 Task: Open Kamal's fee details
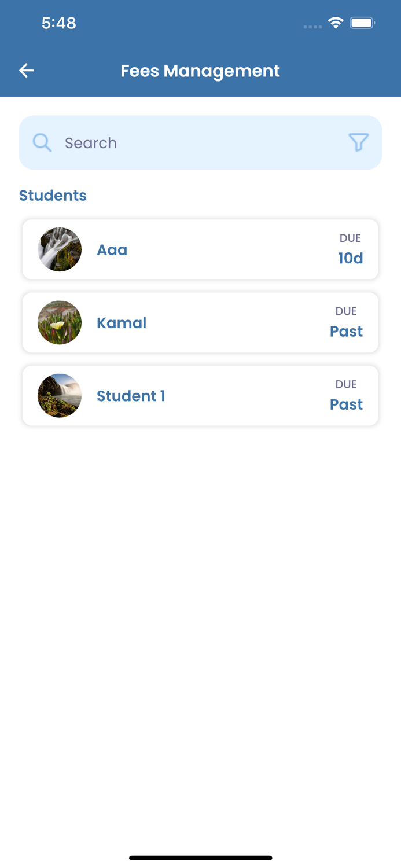coord(200,322)
